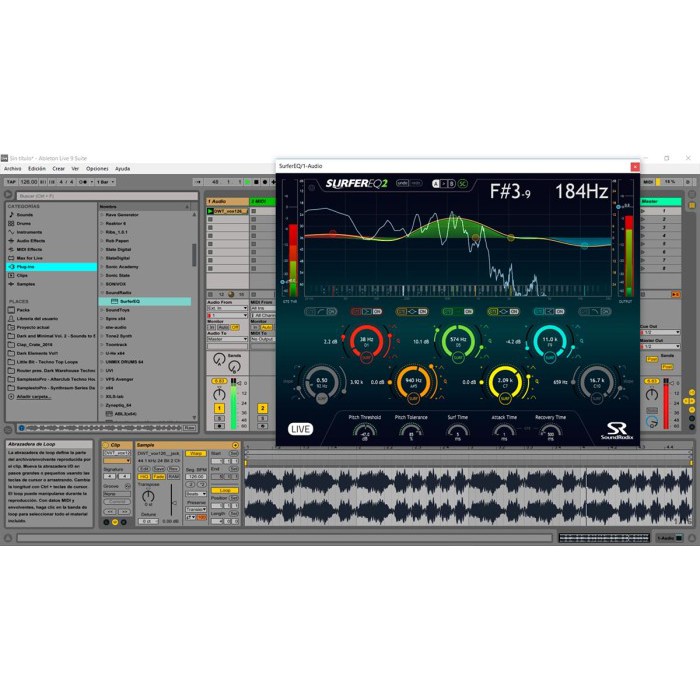
Task: Toggle ON switch of green band
Action: coord(468,312)
